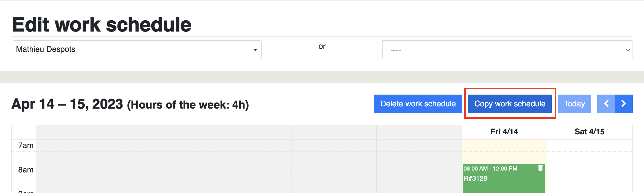The image size is (644, 193).
Task: Expand the empty '----' select box
Action: (x=507, y=50)
